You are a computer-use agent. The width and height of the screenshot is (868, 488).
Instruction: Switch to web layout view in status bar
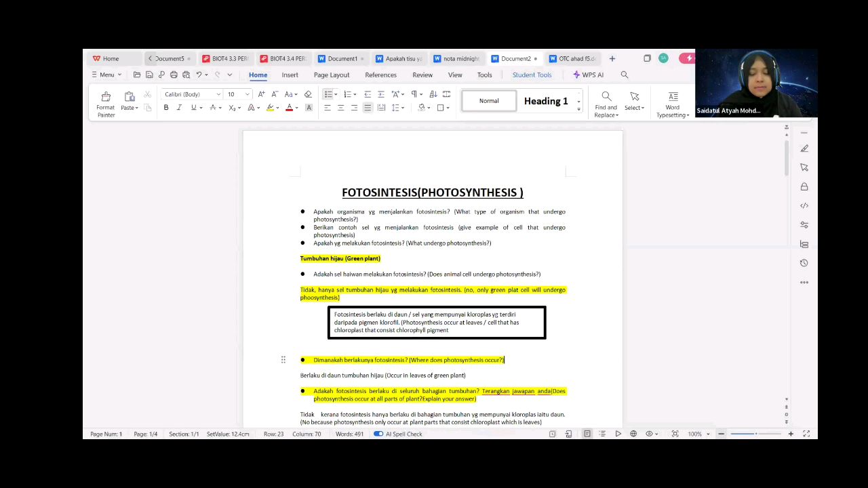point(633,434)
